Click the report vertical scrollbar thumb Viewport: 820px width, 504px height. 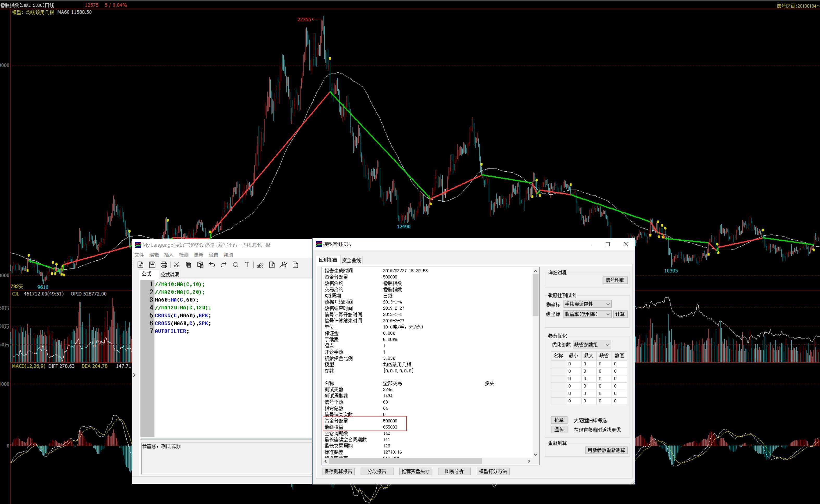pyautogui.click(x=536, y=295)
